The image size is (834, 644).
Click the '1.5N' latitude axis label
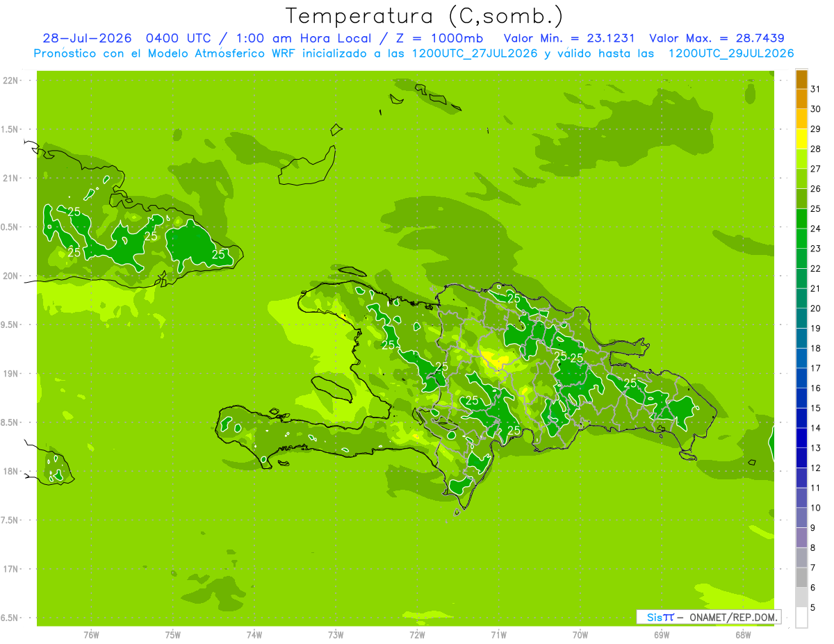pyautogui.click(x=11, y=129)
